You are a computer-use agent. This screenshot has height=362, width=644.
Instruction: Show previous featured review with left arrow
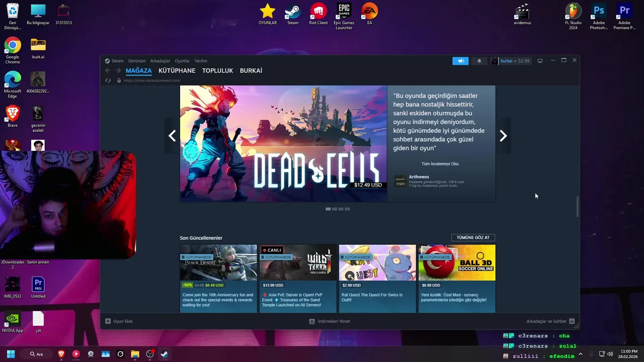coord(172,136)
